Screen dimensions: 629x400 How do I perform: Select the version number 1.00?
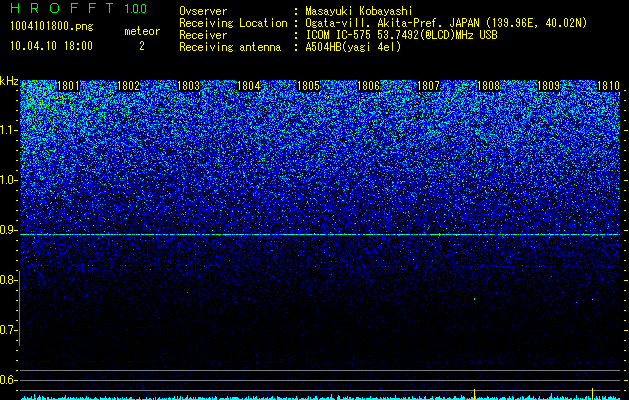tap(135, 9)
